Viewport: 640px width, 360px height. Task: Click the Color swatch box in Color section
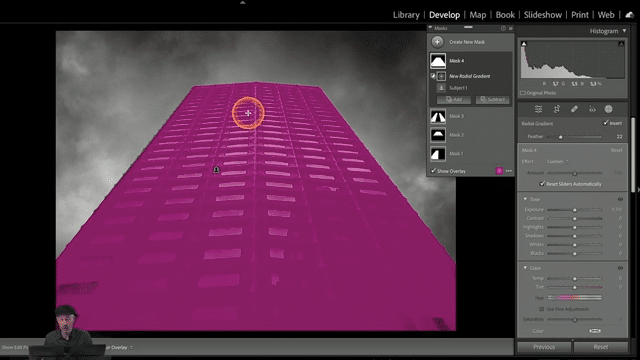(595, 331)
